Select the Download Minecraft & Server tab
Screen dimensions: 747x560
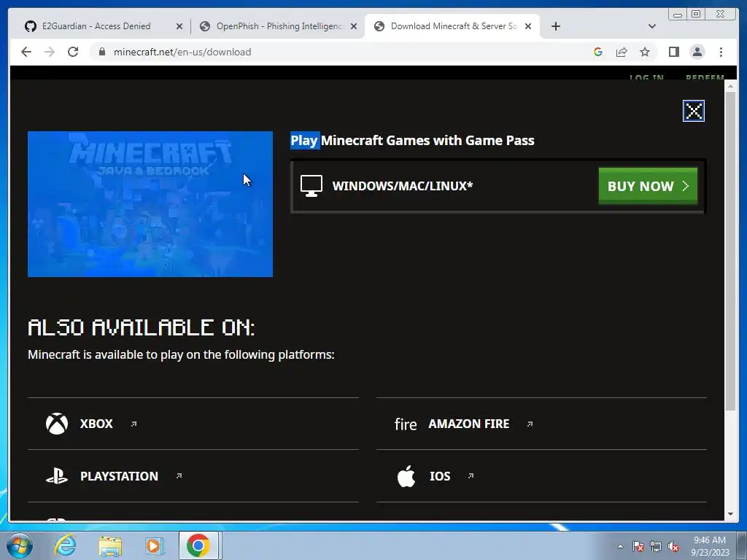[452, 26]
